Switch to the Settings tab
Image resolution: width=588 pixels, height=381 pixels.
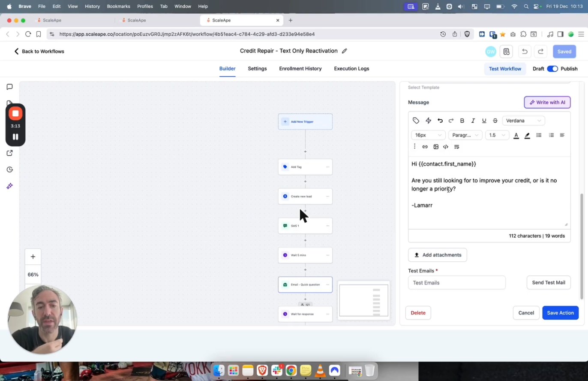[257, 69]
